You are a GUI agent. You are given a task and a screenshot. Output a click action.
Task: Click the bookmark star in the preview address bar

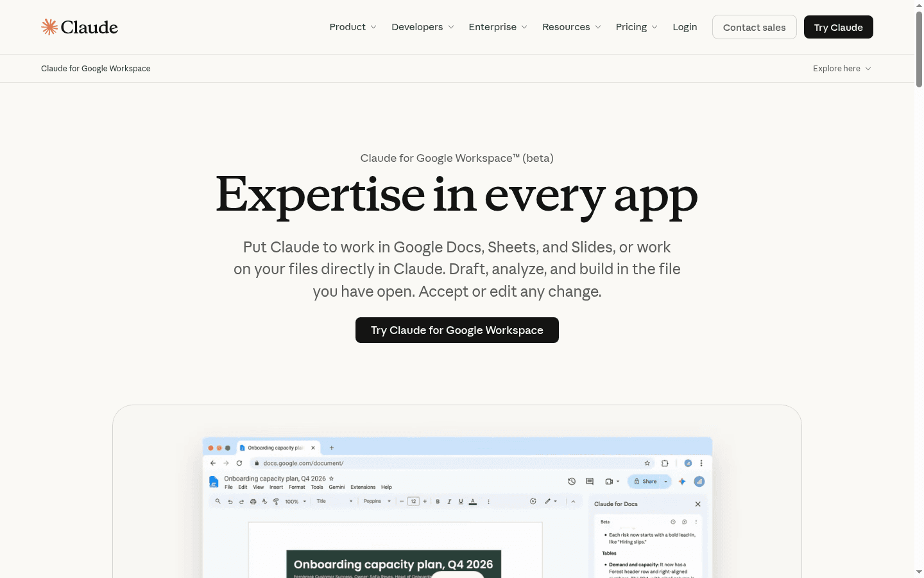(647, 463)
